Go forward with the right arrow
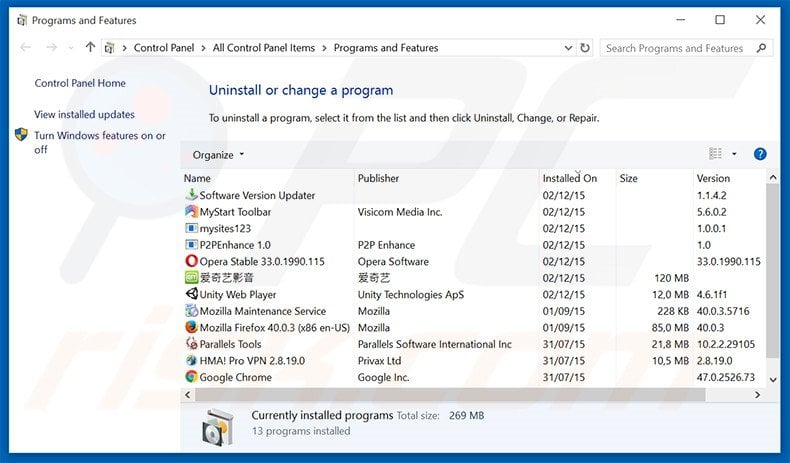Screen dimensions: 790x463 [51, 47]
